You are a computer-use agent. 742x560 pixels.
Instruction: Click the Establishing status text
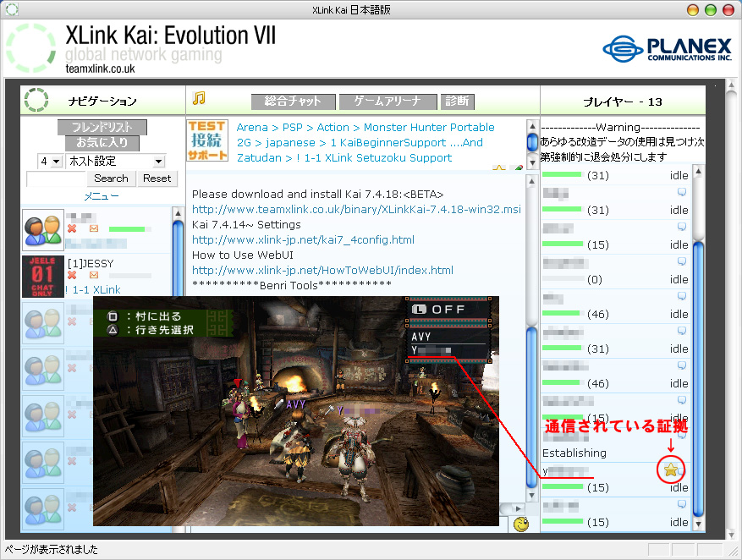click(x=574, y=453)
